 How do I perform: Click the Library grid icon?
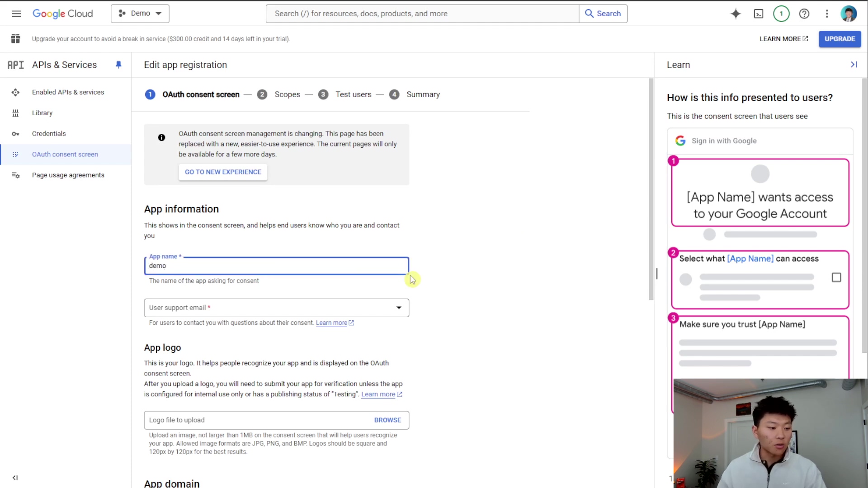15,113
